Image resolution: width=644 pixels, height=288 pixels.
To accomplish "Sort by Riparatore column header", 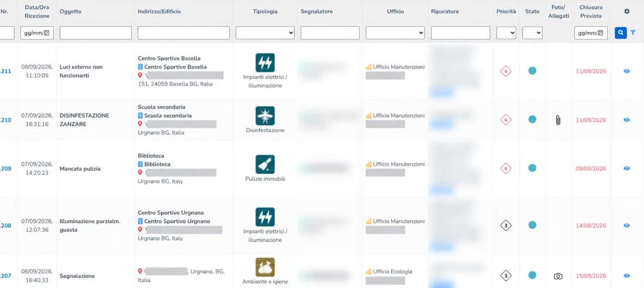I will pos(445,12).
